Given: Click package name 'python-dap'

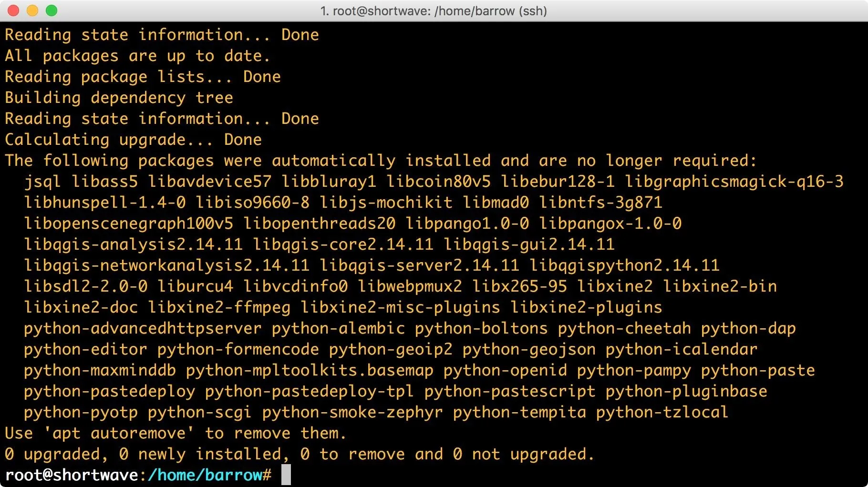Looking at the screenshot, I should [749, 328].
